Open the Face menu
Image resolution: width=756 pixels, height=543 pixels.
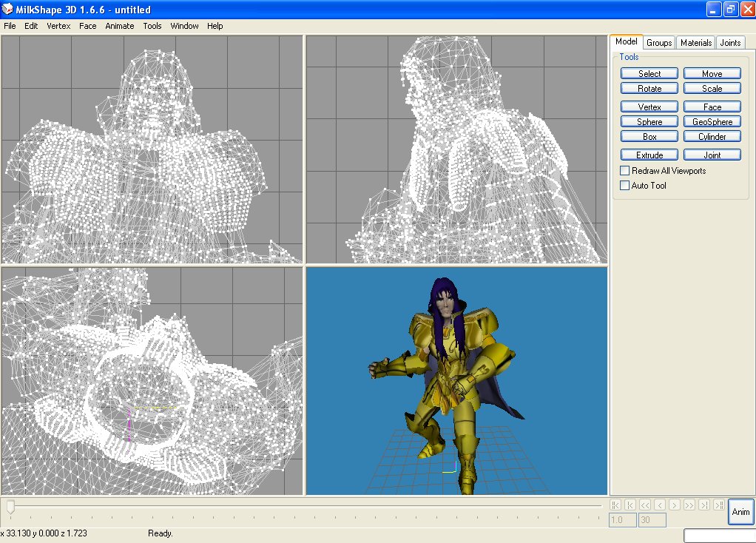[88, 26]
